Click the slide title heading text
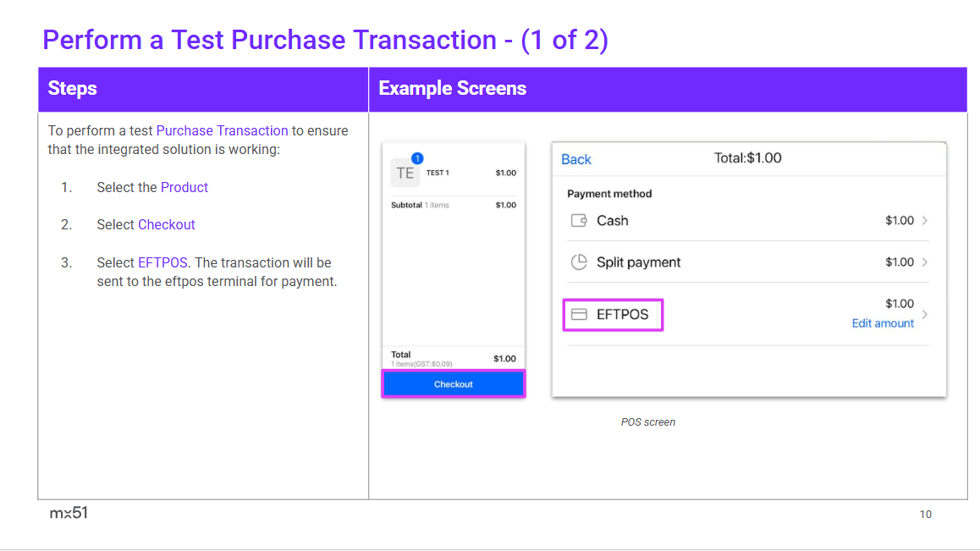 click(325, 40)
